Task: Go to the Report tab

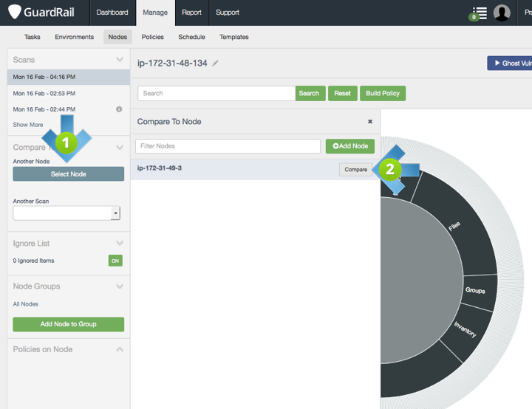Action: tap(191, 13)
